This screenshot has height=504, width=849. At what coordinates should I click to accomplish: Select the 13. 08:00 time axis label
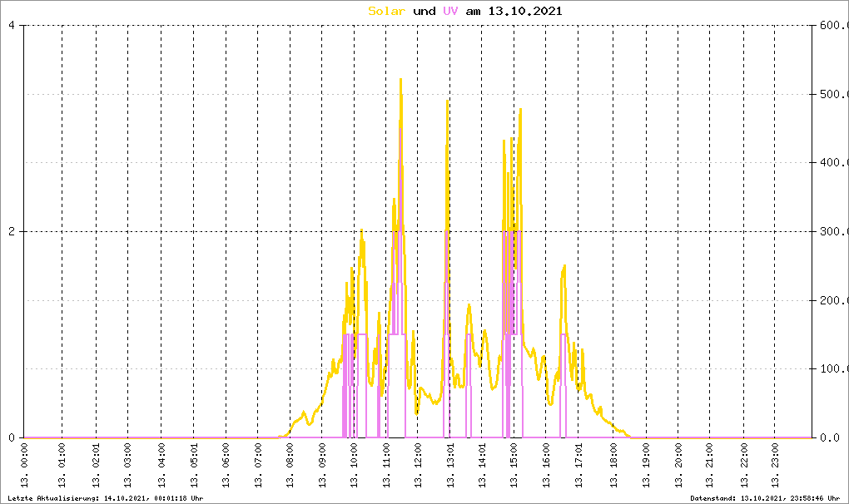click(x=290, y=465)
